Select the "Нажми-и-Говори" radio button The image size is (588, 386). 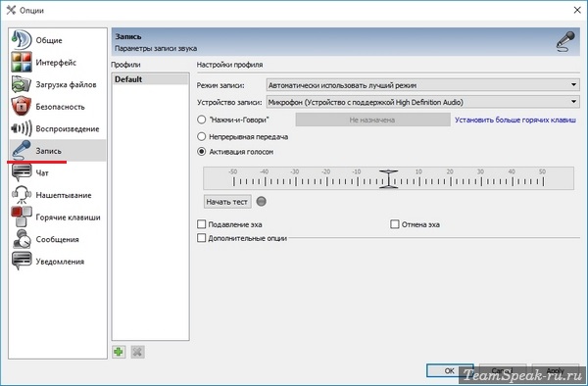[x=201, y=120]
